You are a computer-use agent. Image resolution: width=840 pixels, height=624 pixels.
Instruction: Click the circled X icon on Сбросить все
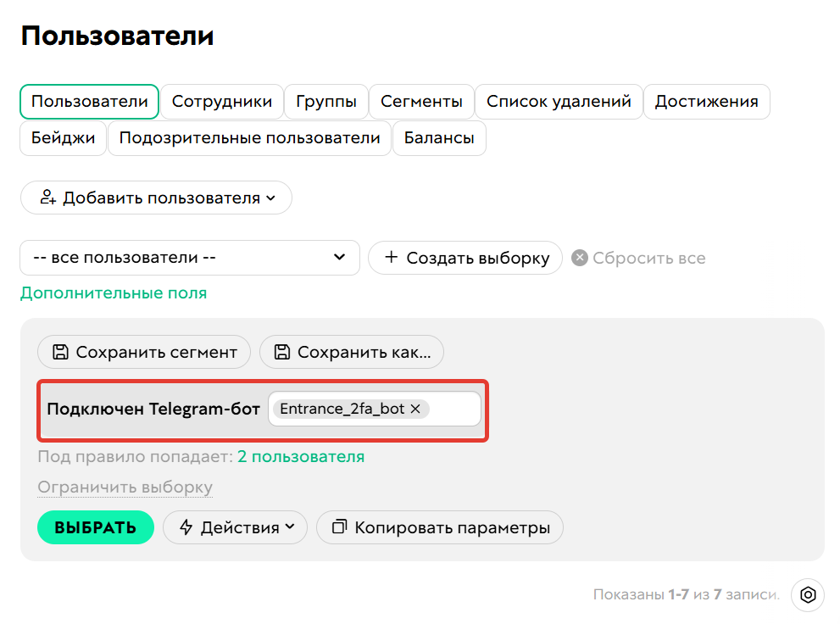coord(581,257)
